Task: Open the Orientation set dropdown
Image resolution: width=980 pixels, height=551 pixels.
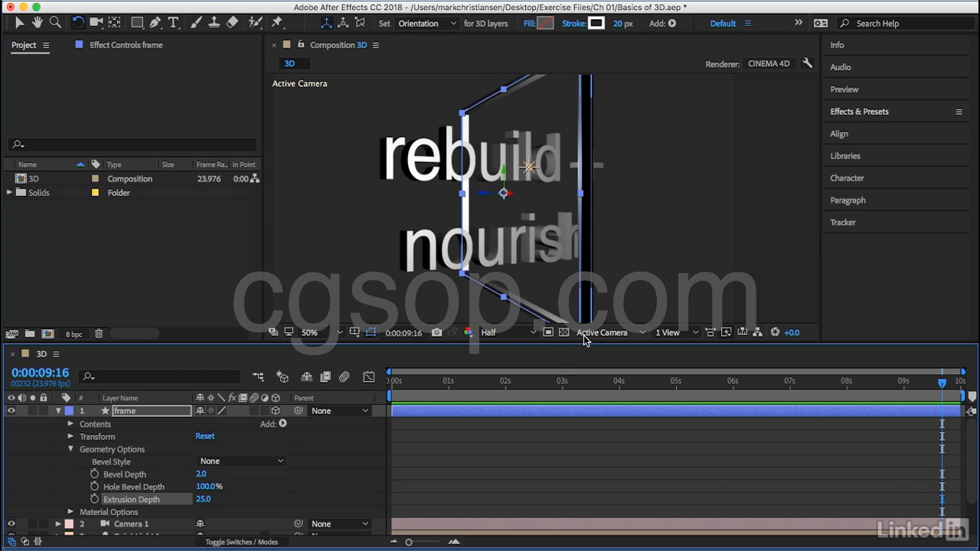Action: tap(427, 23)
